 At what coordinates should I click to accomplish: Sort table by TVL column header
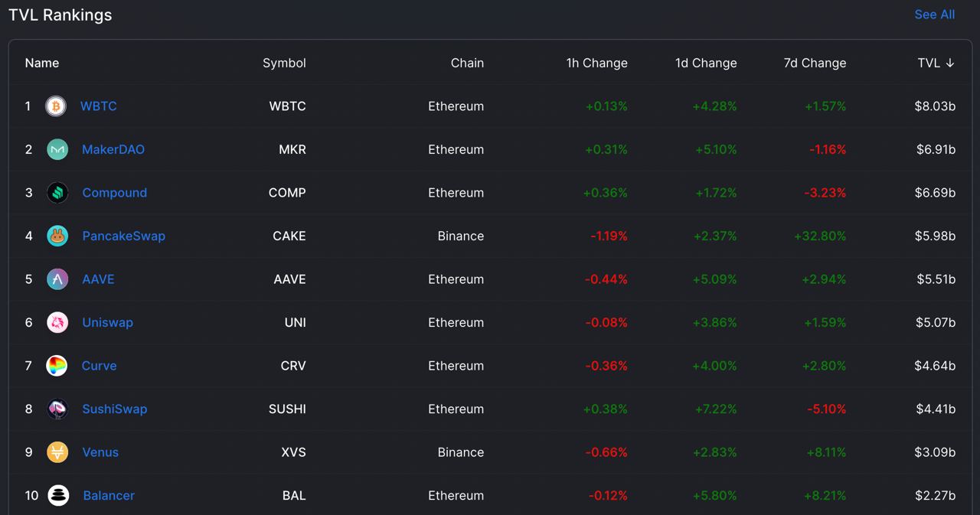coord(936,63)
